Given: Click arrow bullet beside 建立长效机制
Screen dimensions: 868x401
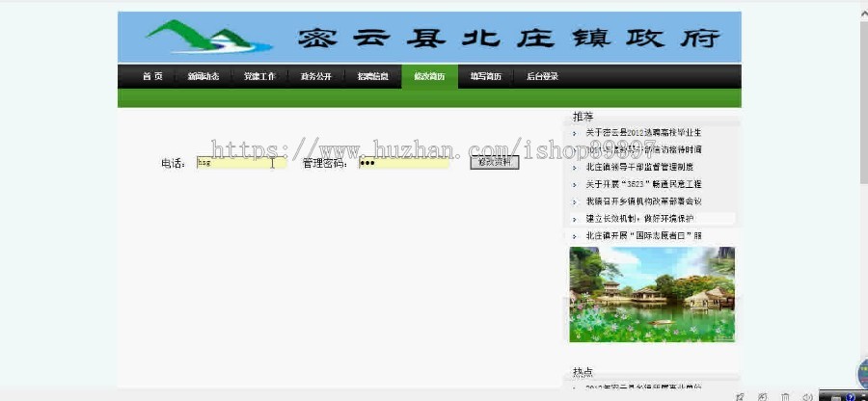Looking at the screenshot, I should (x=575, y=219).
